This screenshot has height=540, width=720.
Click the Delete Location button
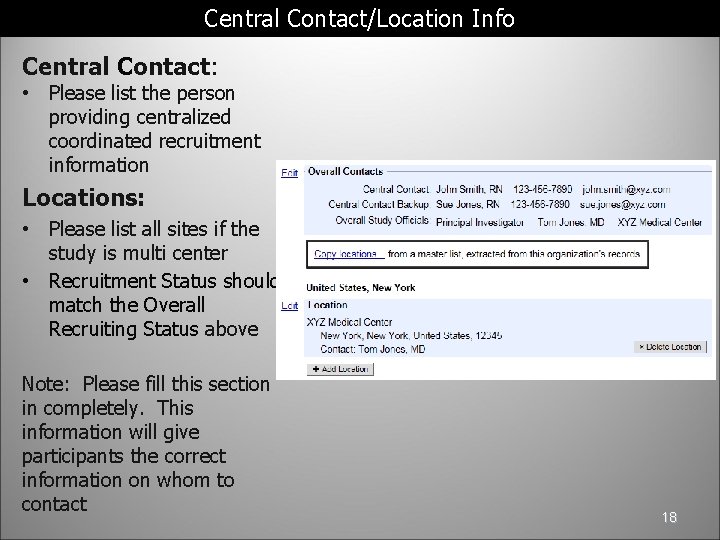coord(670,347)
